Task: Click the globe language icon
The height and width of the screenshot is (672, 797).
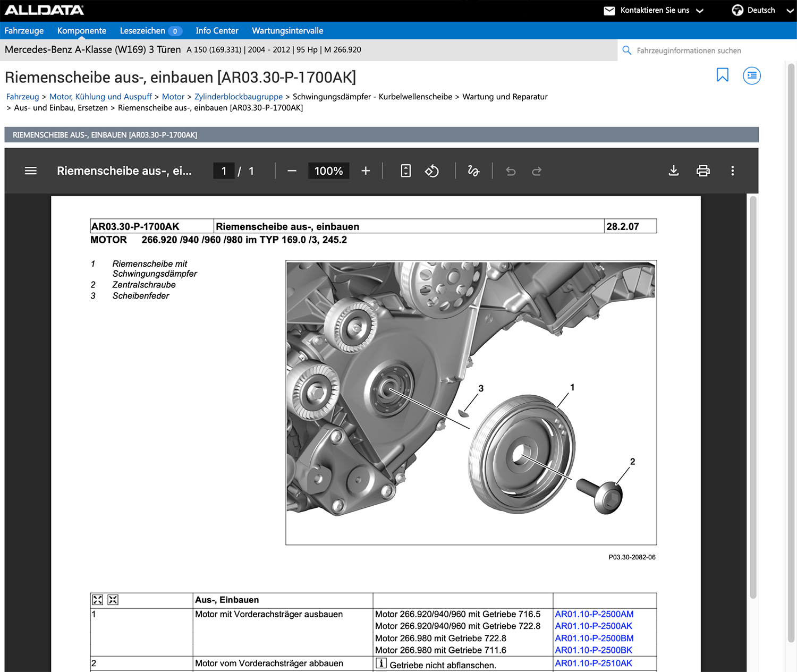Action: coord(737,10)
